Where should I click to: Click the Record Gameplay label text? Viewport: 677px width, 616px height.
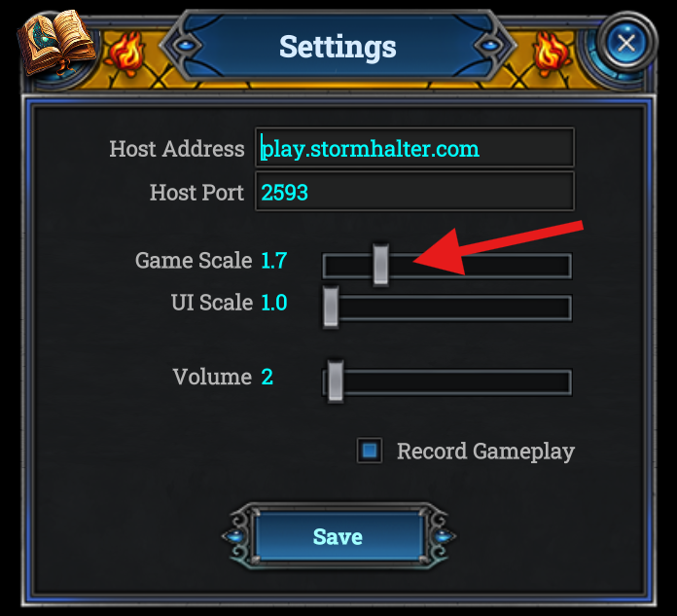[x=485, y=452]
